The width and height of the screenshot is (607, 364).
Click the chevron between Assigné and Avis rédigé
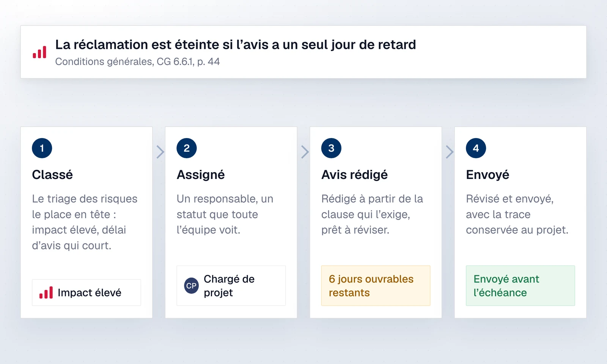point(305,152)
